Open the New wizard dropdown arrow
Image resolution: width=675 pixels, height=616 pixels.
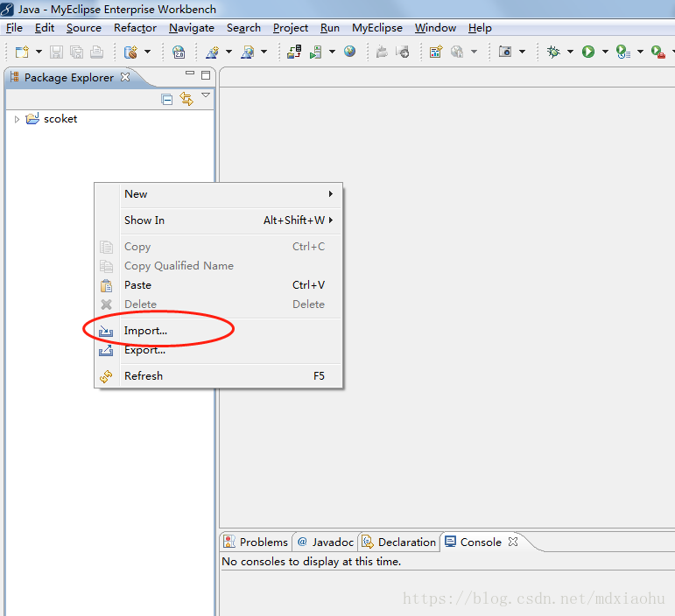coord(39,52)
